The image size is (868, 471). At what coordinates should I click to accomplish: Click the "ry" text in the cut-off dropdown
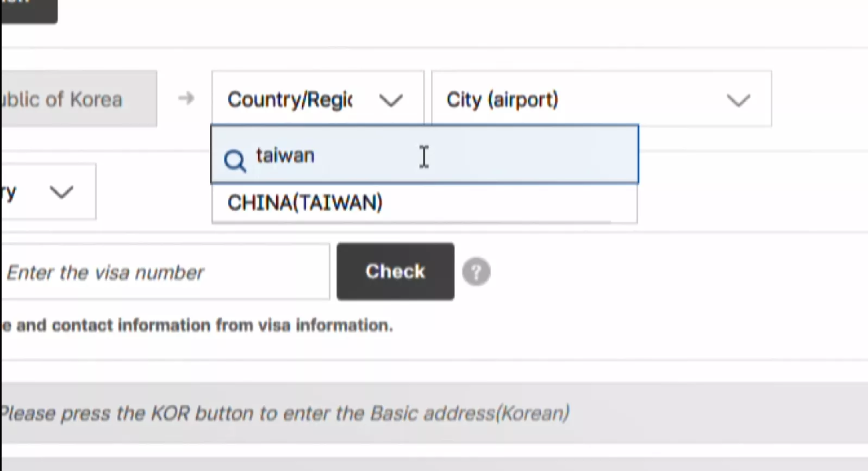10,192
